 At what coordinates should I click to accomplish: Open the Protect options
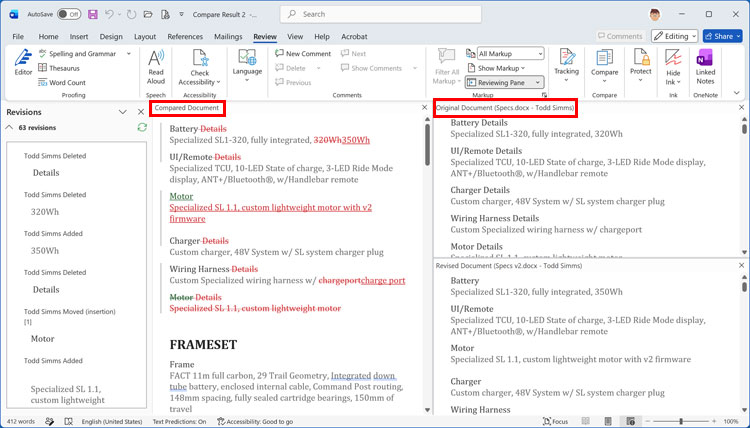(640, 65)
